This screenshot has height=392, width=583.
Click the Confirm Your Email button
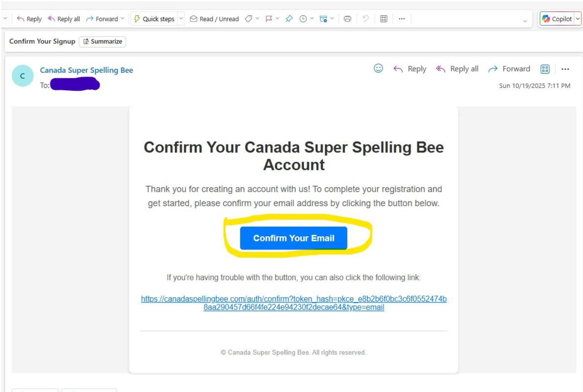(x=294, y=238)
